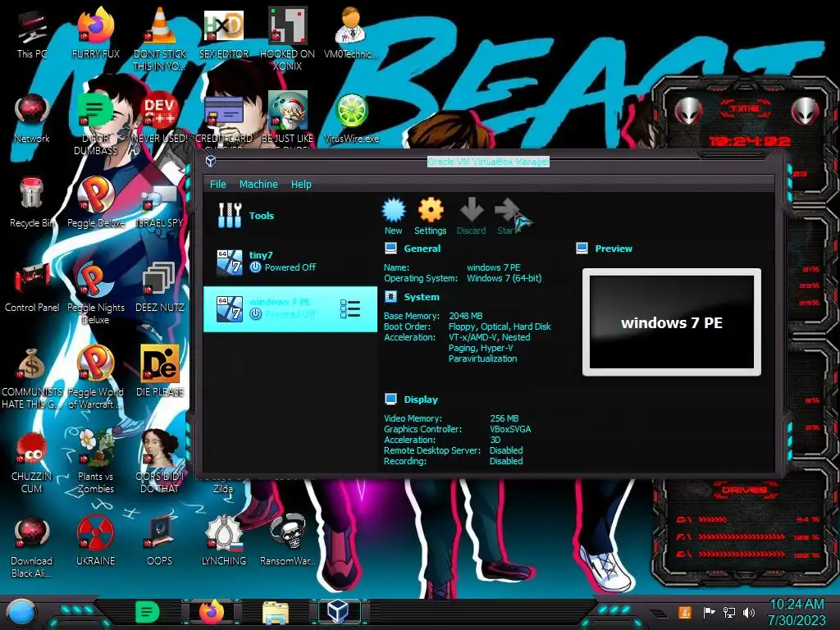Image resolution: width=840 pixels, height=630 pixels.
Task: Click the Action Center flag tray icon
Action: pyautogui.click(x=709, y=612)
